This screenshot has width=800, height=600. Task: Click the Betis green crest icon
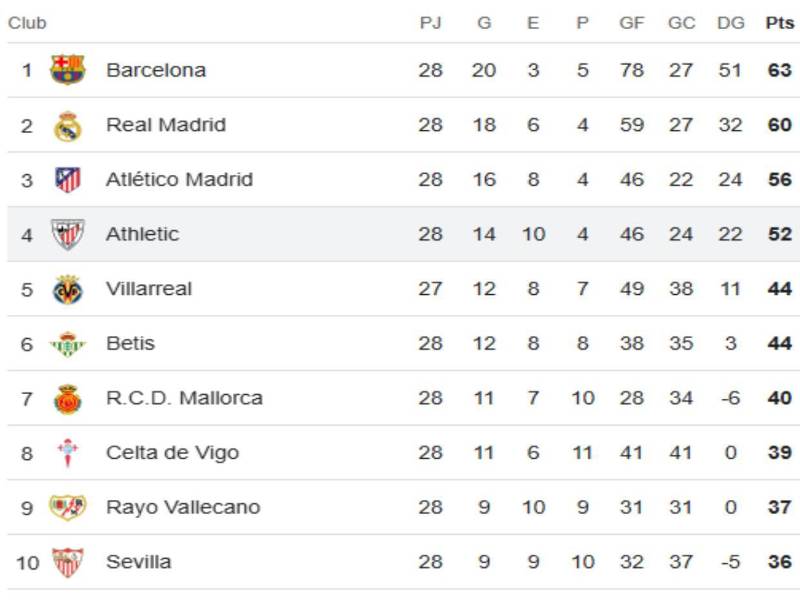pos(68,344)
